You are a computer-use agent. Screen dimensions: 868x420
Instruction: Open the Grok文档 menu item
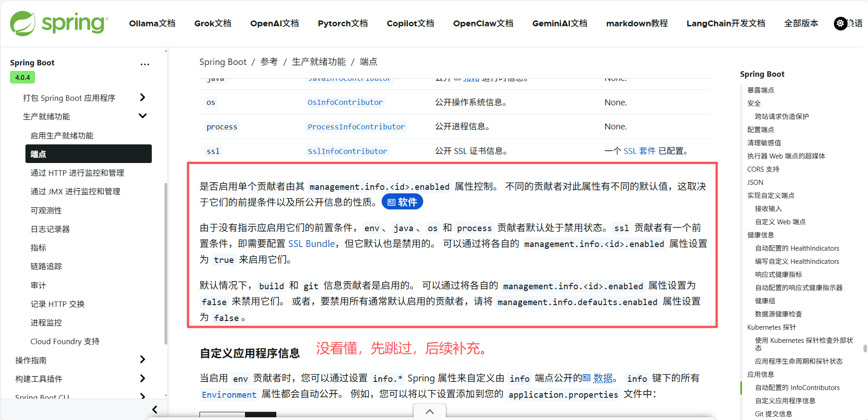(x=213, y=23)
